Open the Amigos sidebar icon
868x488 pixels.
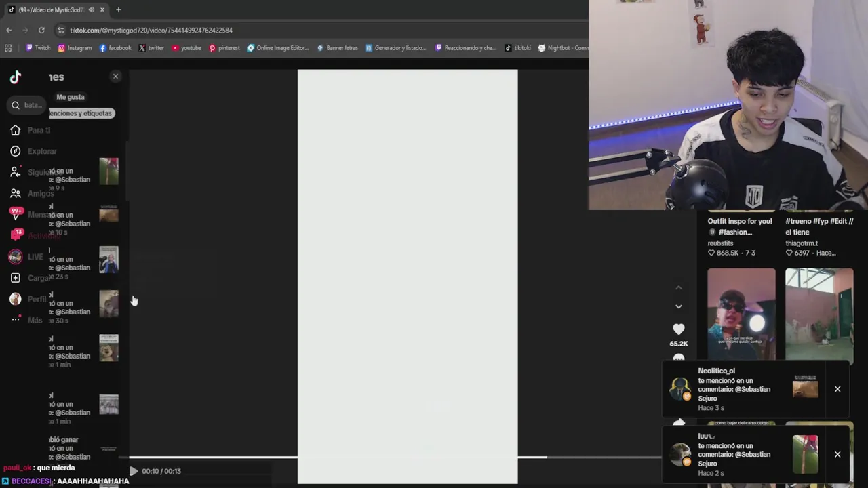point(15,193)
